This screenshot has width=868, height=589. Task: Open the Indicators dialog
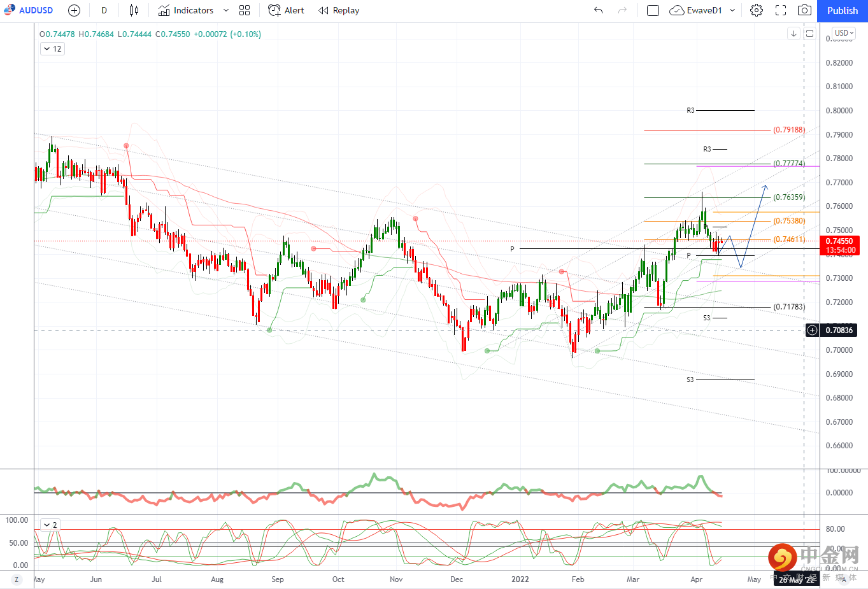point(186,10)
